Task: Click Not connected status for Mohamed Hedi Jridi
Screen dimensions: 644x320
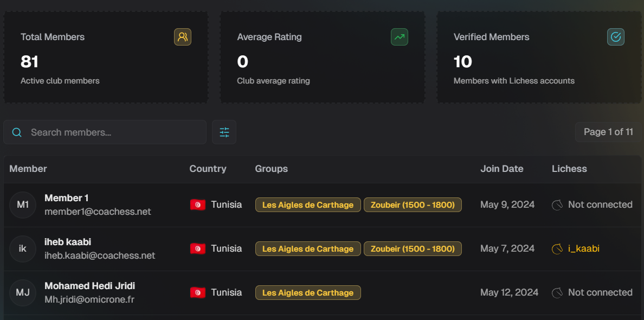Action: coord(600,292)
